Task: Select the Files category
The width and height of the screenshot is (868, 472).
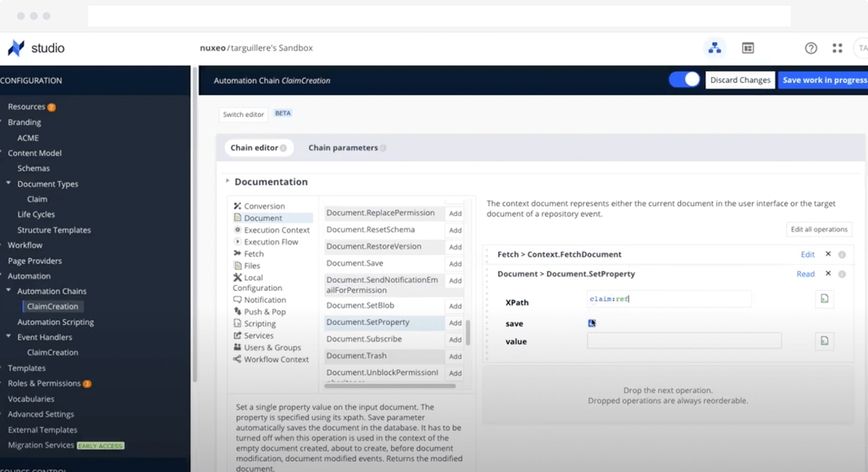Action: [246, 266]
